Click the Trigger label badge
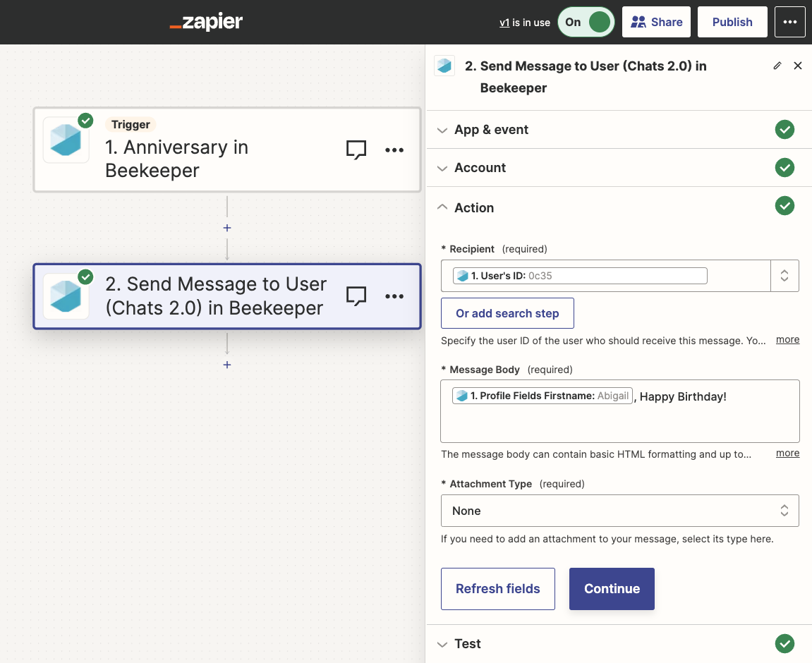 click(131, 124)
